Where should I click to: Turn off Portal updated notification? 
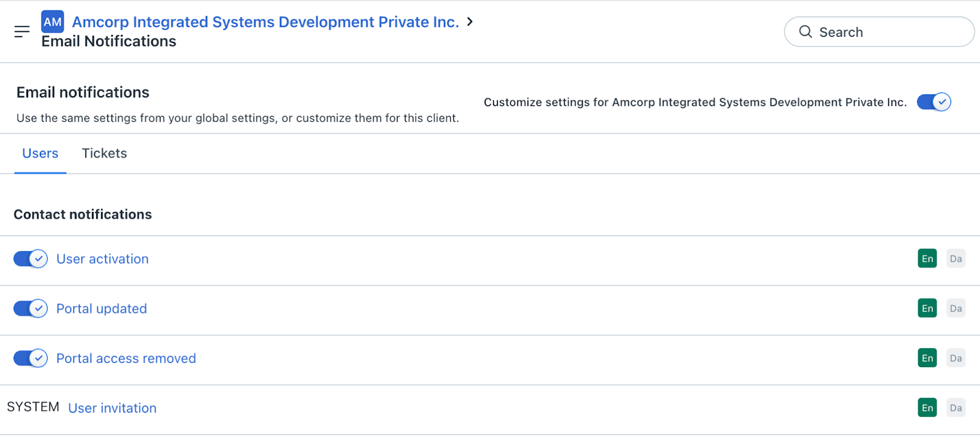click(31, 308)
